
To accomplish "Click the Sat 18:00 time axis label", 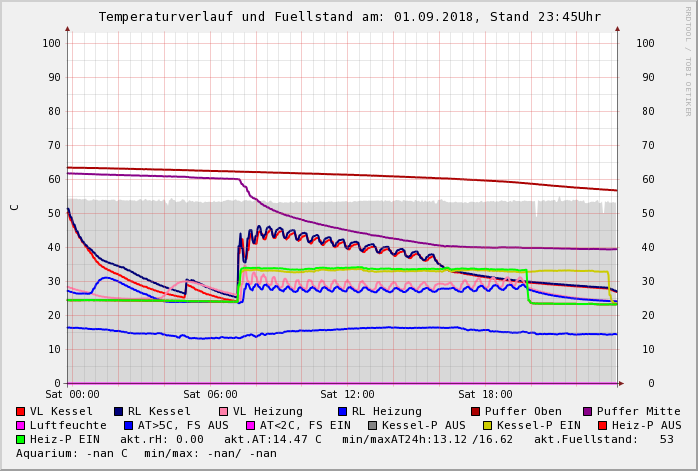I will tap(485, 394).
